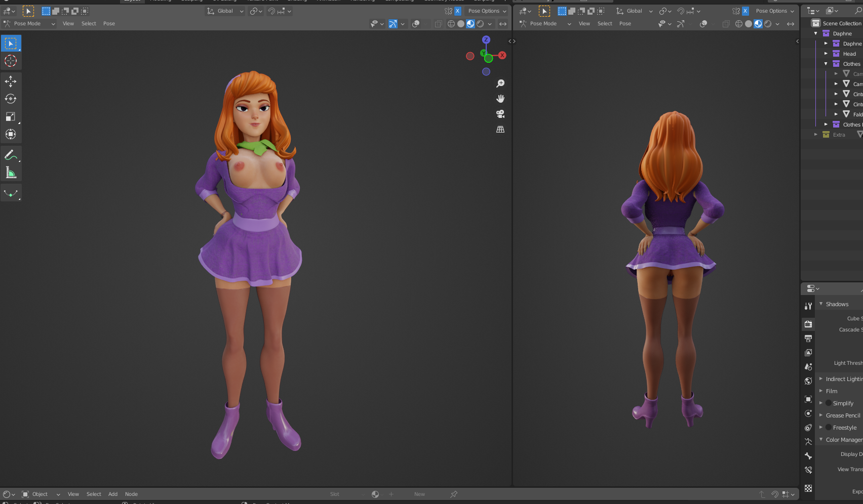The width and height of the screenshot is (863, 504).
Task: Select the combined Transform tool
Action: tap(11, 134)
